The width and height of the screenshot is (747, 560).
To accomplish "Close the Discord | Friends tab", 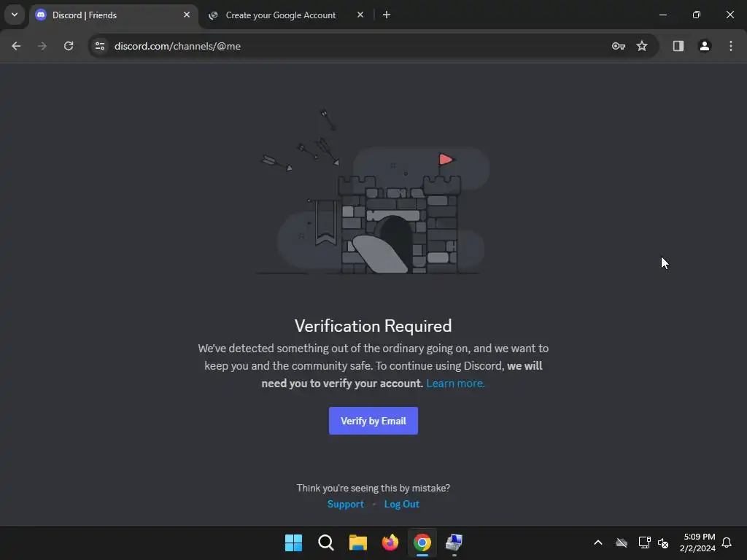I will [187, 15].
